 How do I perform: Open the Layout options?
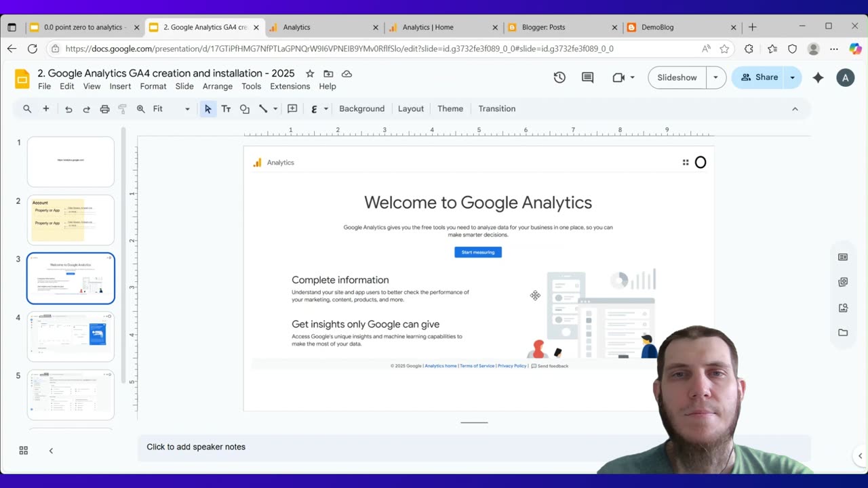[x=410, y=108]
